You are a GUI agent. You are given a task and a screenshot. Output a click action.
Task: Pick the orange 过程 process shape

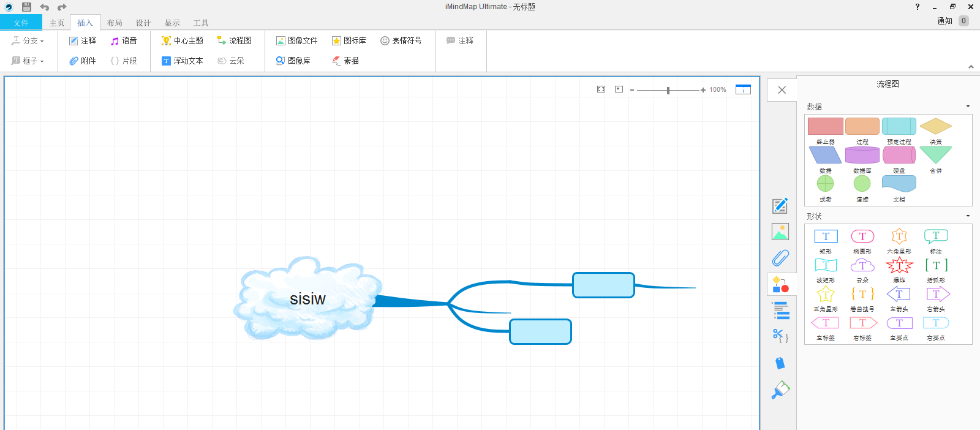click(x=862, y=126)
